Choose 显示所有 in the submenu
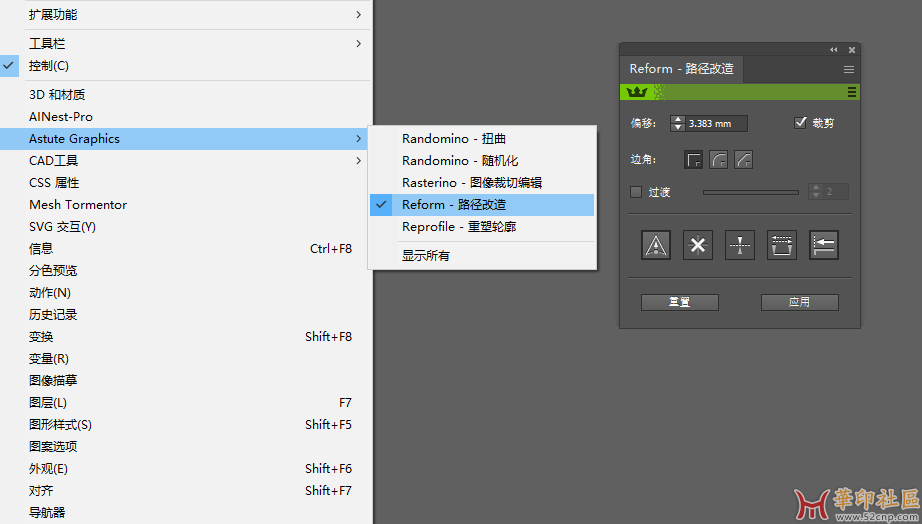The image size is (922, 524). point(482,256)
